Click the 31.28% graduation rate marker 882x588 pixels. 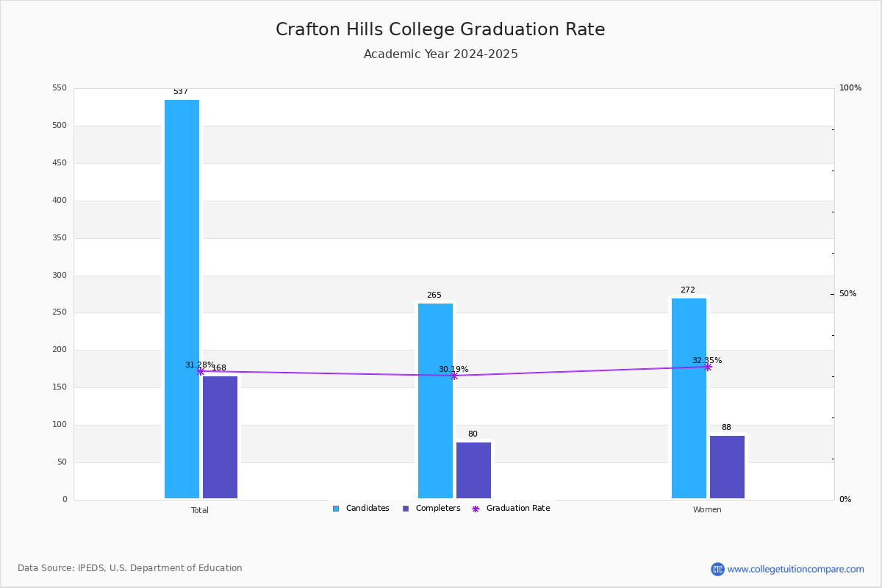pyautogui.click(x=200, y=371)
